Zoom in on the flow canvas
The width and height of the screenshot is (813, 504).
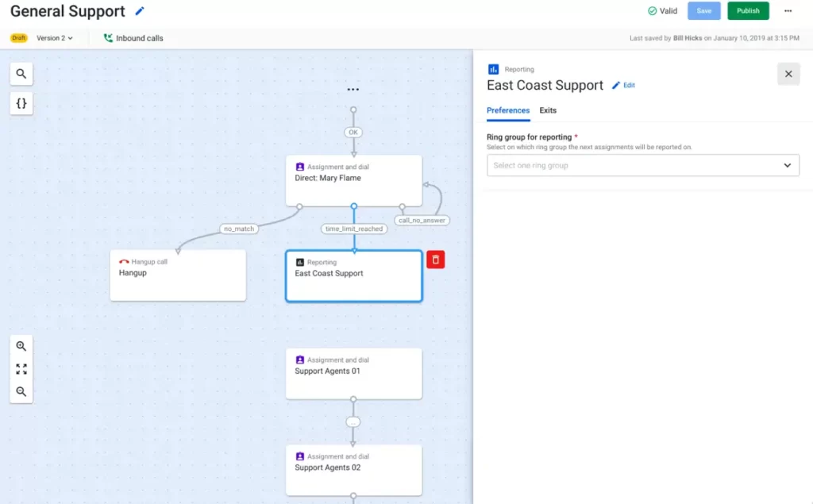(x=21, y=347)
